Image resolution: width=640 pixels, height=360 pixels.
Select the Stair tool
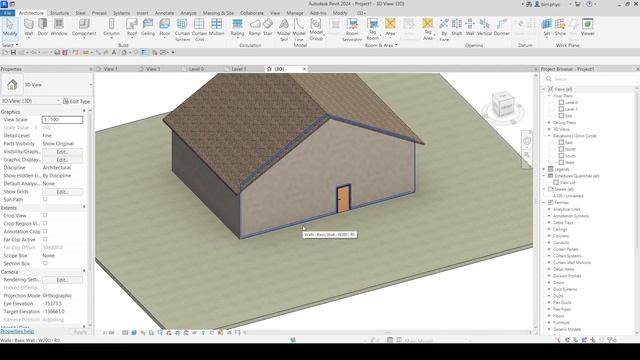(268, 27)
